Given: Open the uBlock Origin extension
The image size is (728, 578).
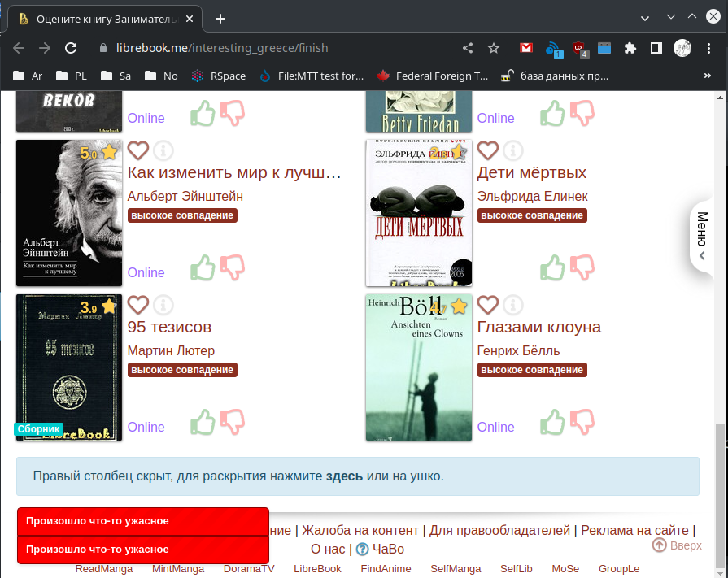Looking at the screenshot, I should tap(579, 48).
